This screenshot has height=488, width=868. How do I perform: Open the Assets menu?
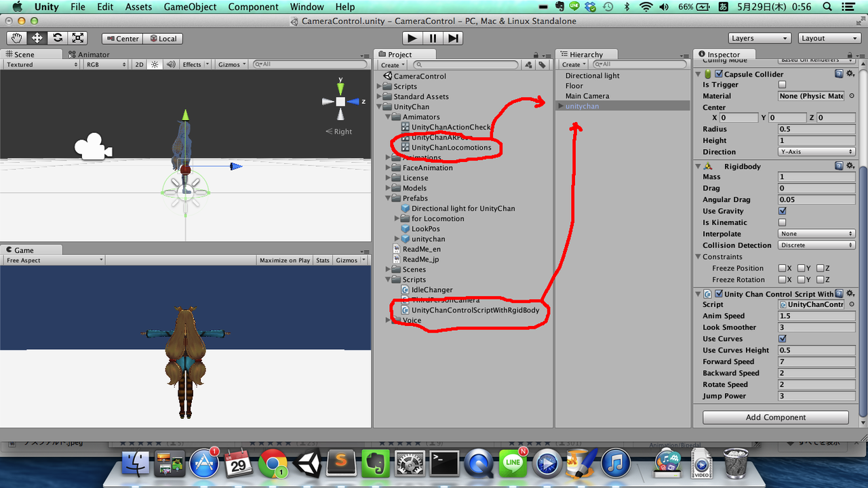(x=138, y=7)
